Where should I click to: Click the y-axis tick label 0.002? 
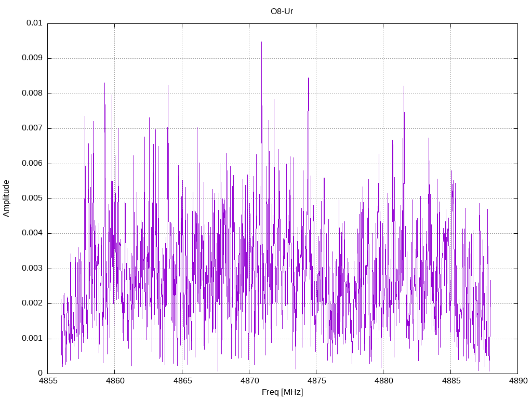[32, 303]
